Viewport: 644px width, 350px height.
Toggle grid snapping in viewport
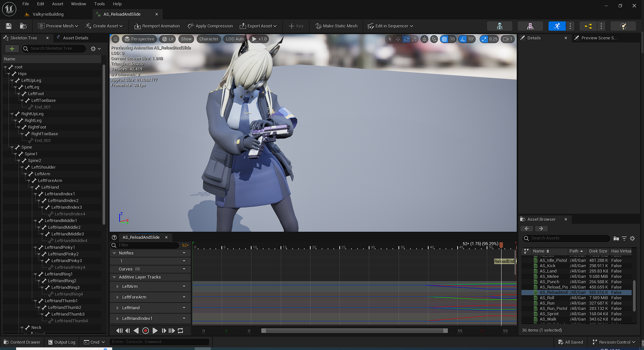pos(444,39)
